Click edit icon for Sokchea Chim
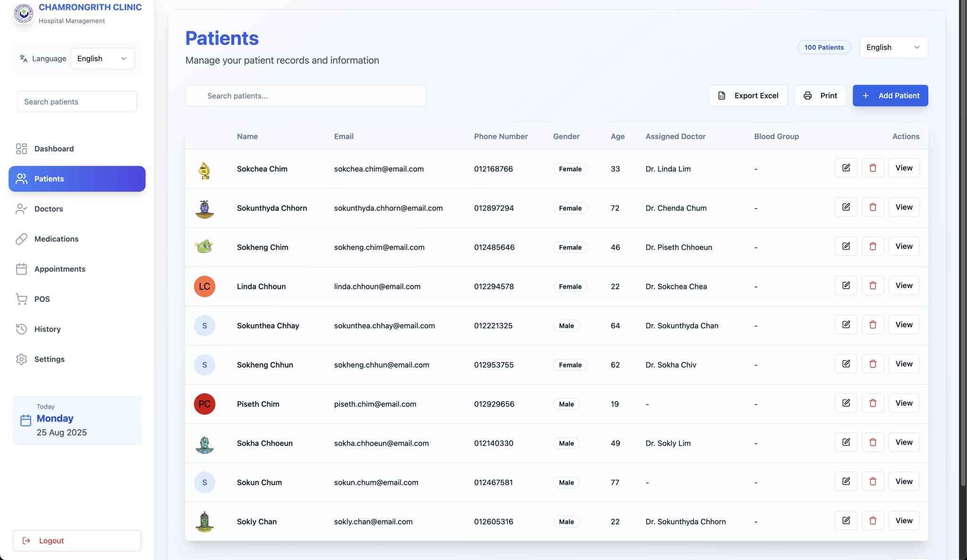This screenshot has width=967, height=560. point(846,168)
